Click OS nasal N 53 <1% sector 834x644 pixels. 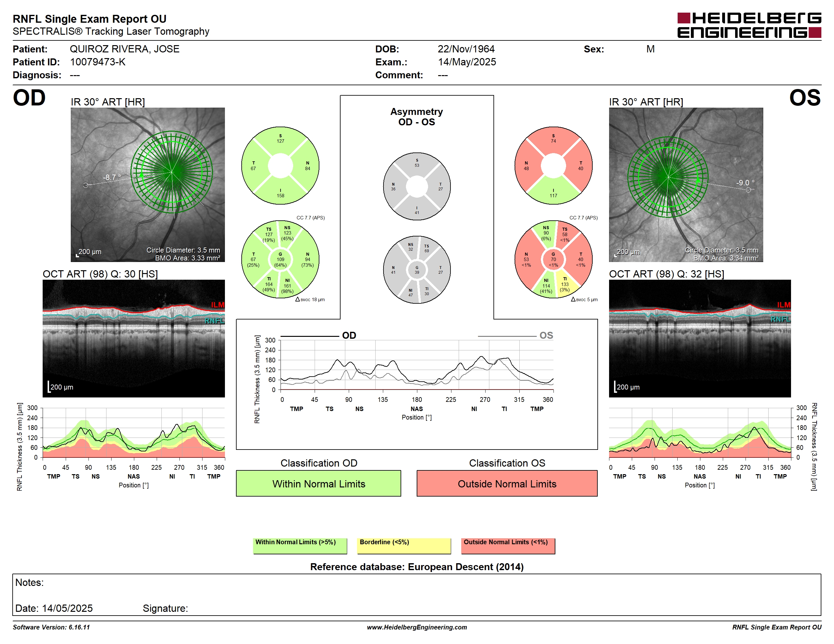coord(526,259)
